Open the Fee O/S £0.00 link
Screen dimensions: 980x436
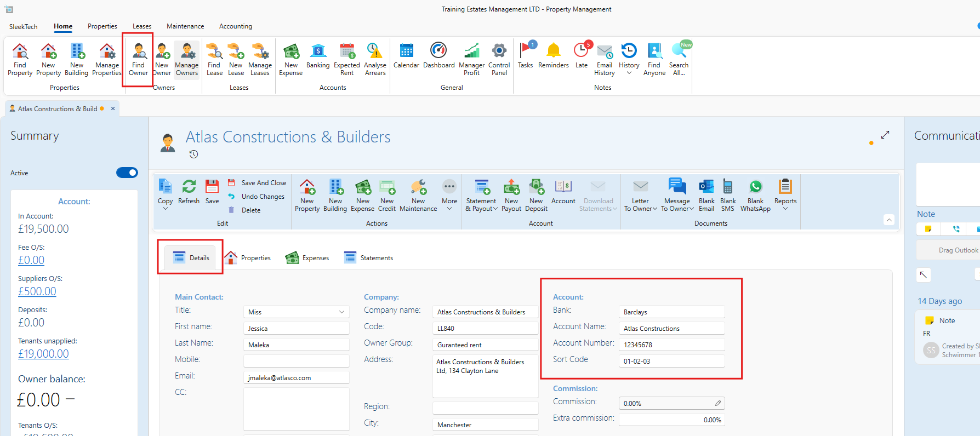[31, 261]
